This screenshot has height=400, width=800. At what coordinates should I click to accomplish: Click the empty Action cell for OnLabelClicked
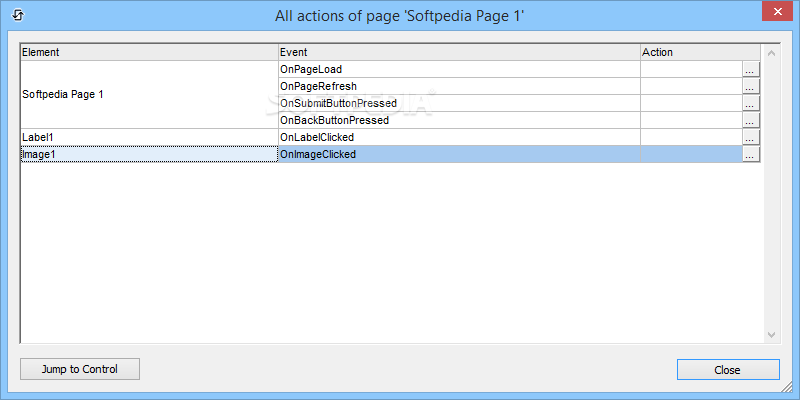pyautogui.click(x=691, y=137)
